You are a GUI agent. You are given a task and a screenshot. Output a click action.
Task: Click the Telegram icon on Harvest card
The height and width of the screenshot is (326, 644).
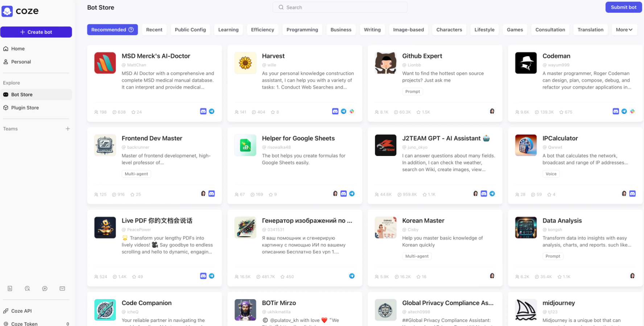coord(344,111)
